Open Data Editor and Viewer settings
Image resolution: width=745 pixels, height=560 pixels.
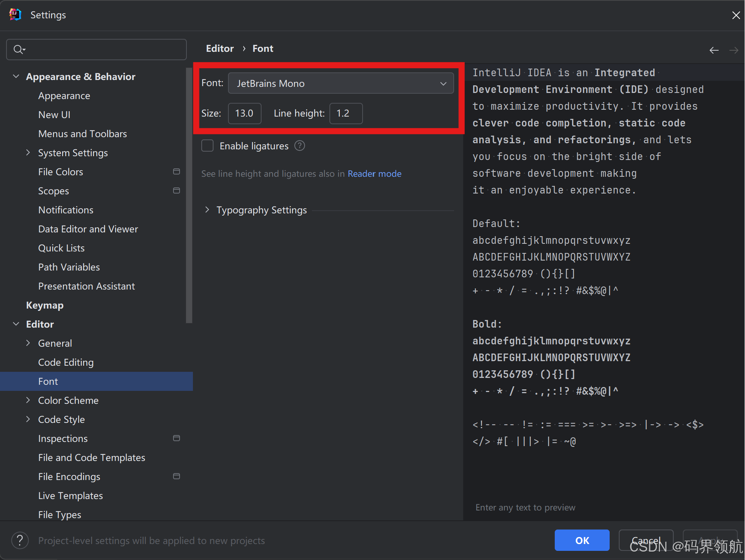coord(88,229)
